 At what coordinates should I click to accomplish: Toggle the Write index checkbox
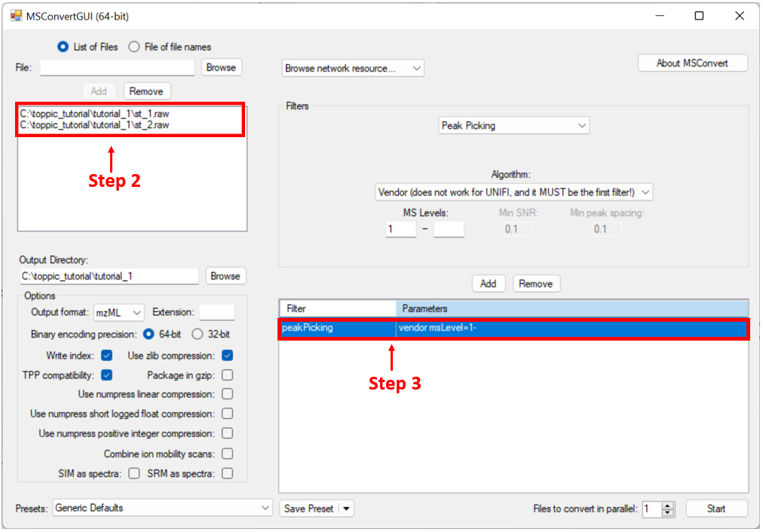click(106, 356)
